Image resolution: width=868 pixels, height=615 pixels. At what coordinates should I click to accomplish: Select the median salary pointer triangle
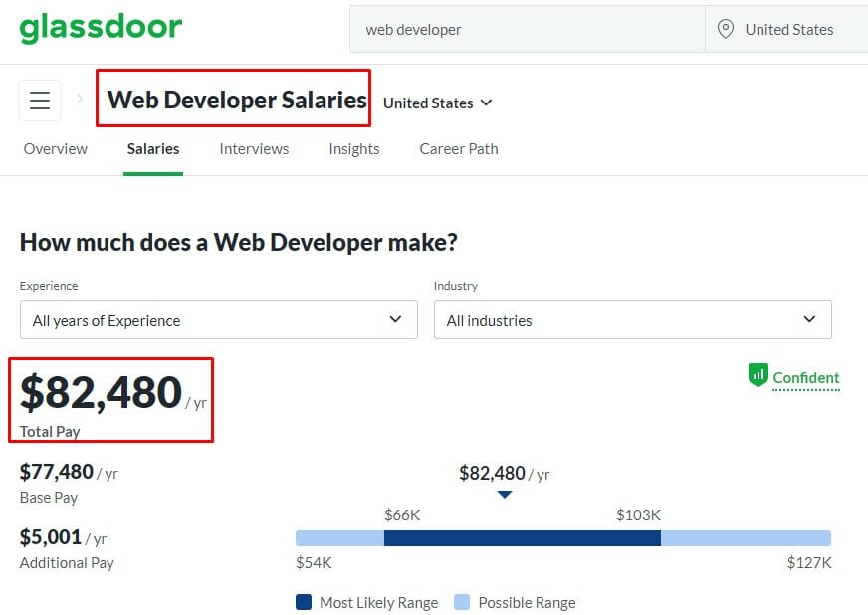tap(505, 495)
